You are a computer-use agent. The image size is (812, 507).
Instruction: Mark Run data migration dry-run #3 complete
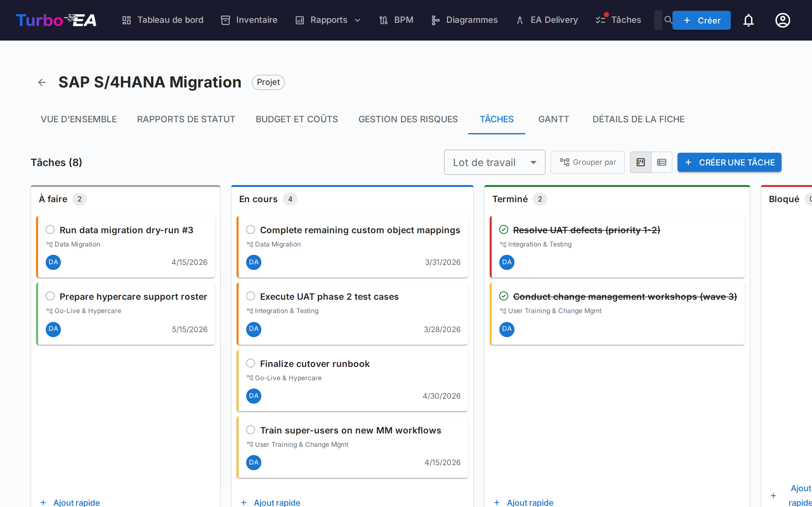click(x=50, y=230)
